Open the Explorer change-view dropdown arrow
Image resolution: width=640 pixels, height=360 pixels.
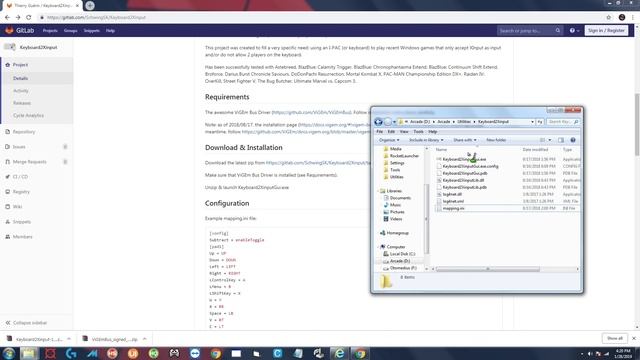tap(550, 140)
